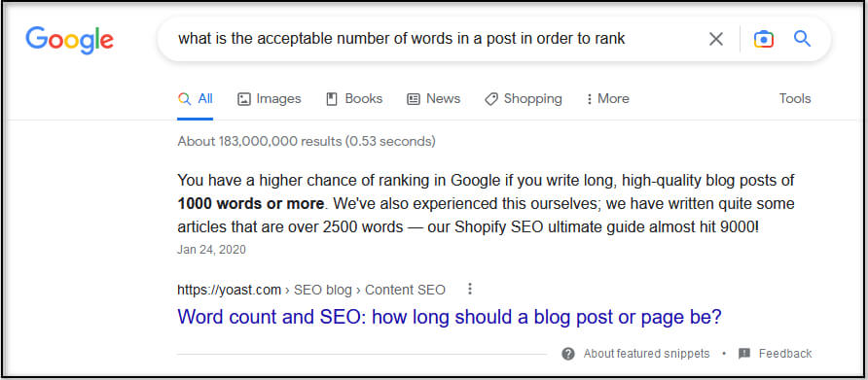Switch to the News tab
The height and width of the screenshot is (380, 868).
[433, 99]
